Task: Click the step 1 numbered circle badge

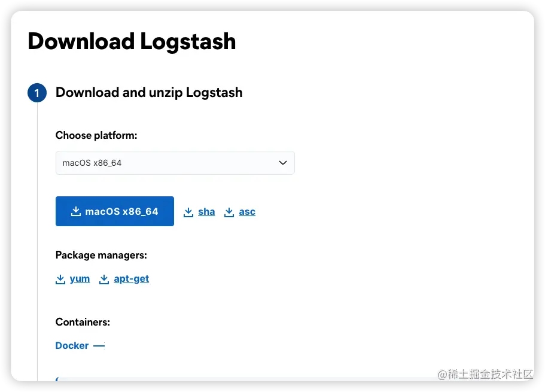Action: click(x=37, y=93)
